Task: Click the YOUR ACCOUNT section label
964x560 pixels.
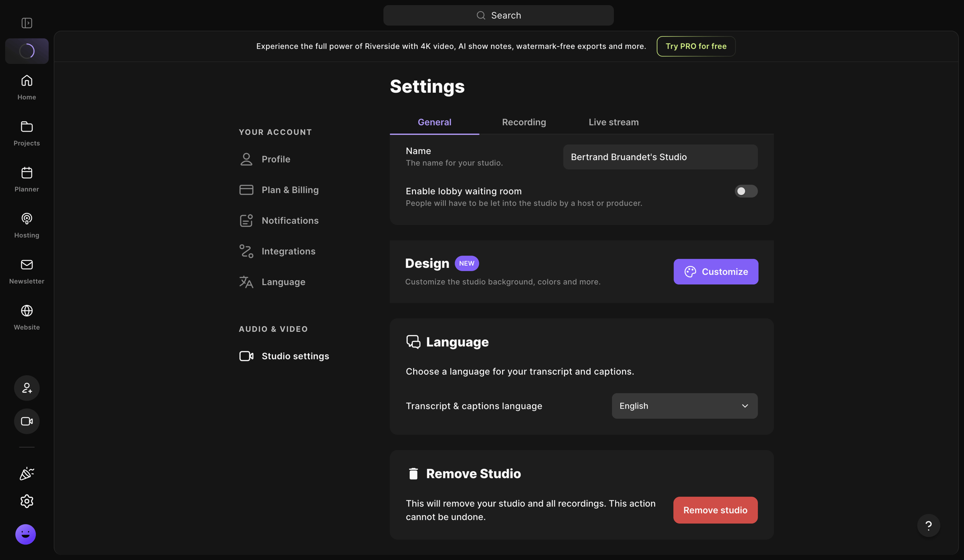Action: 275,132
